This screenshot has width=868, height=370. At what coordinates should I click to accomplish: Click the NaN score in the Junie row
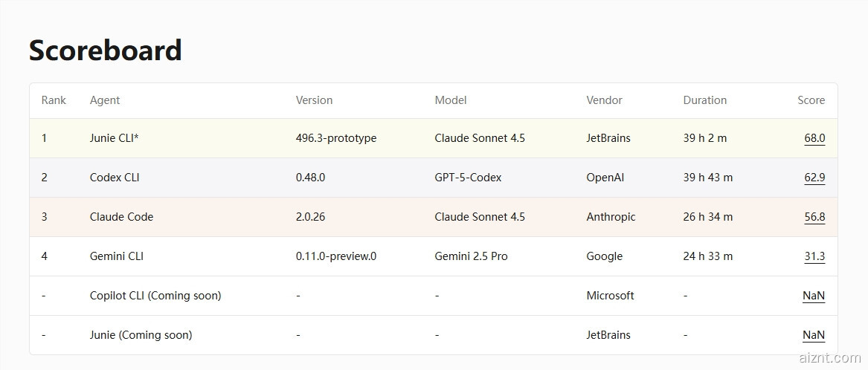coord(813,335)
